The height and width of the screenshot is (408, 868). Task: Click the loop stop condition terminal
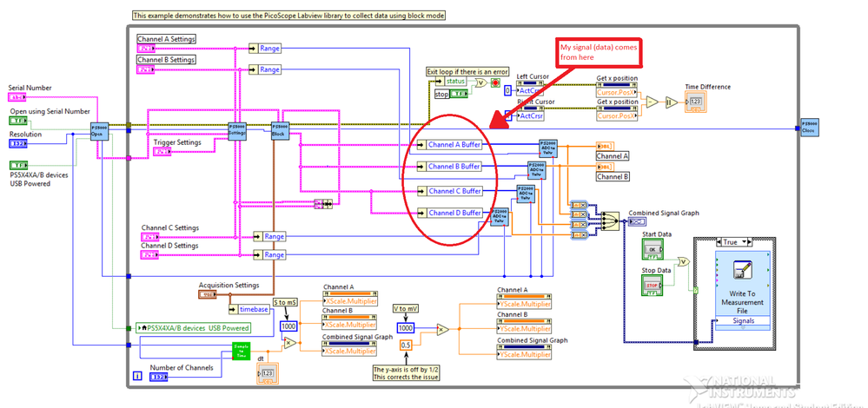coord(495,83)
